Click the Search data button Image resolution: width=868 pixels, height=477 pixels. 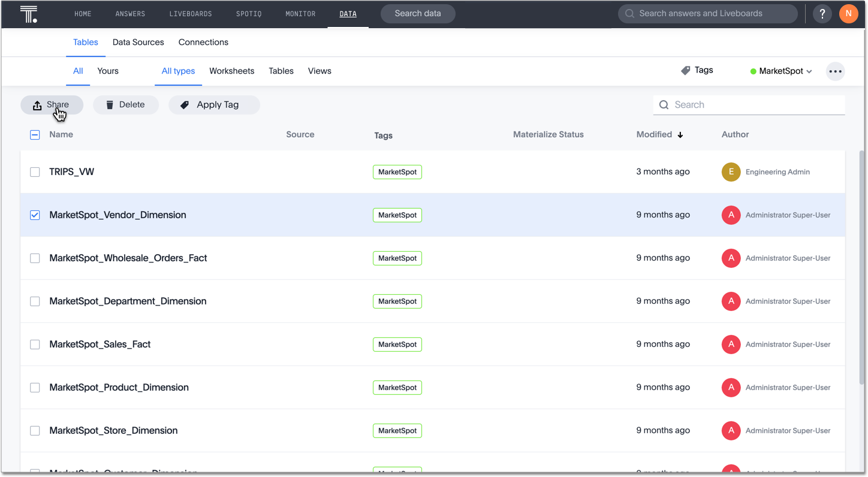pyautogui.click(x=418, y=14)
